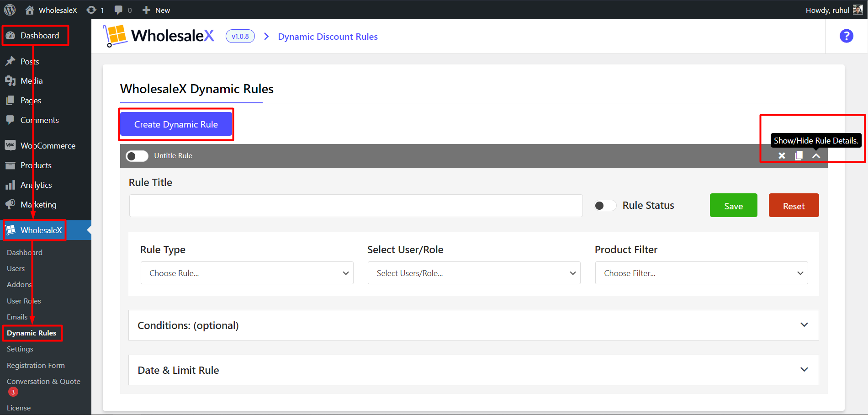Click the WholesaleX Dynamic Rules heading
Viewport: 868px width, 415px height.
point(196,89)
